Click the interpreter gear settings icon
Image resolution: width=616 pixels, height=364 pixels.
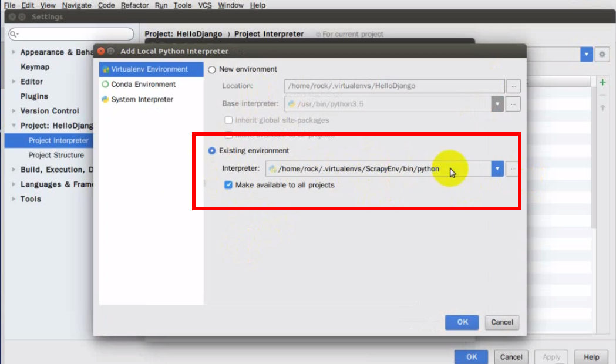[602, 55]
